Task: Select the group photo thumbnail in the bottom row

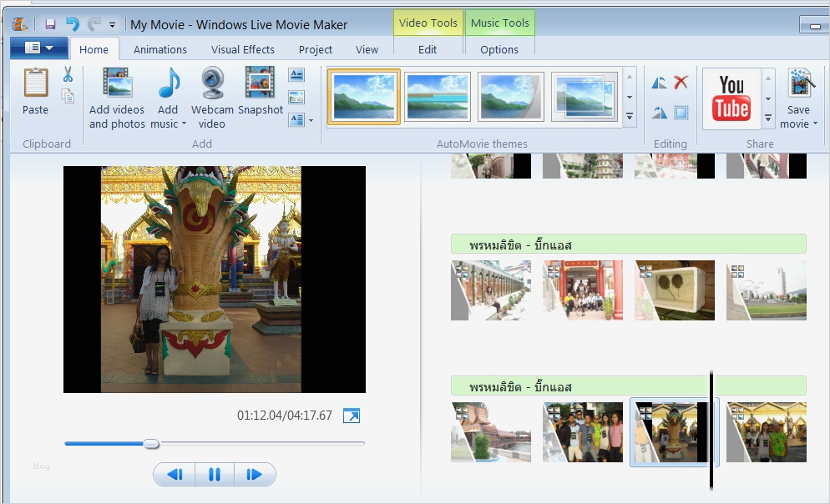Action: 583,432
